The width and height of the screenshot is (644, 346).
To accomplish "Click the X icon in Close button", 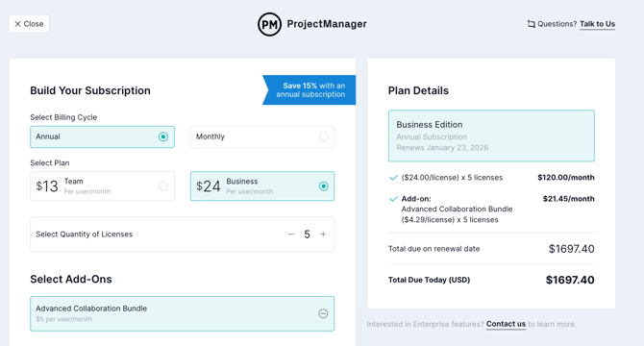I will 17,24.
